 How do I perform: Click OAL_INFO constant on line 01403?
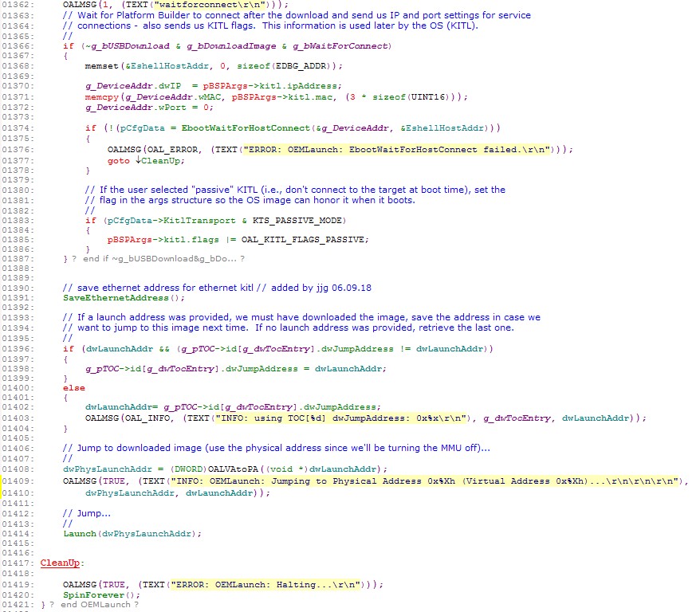pos(147,418)
